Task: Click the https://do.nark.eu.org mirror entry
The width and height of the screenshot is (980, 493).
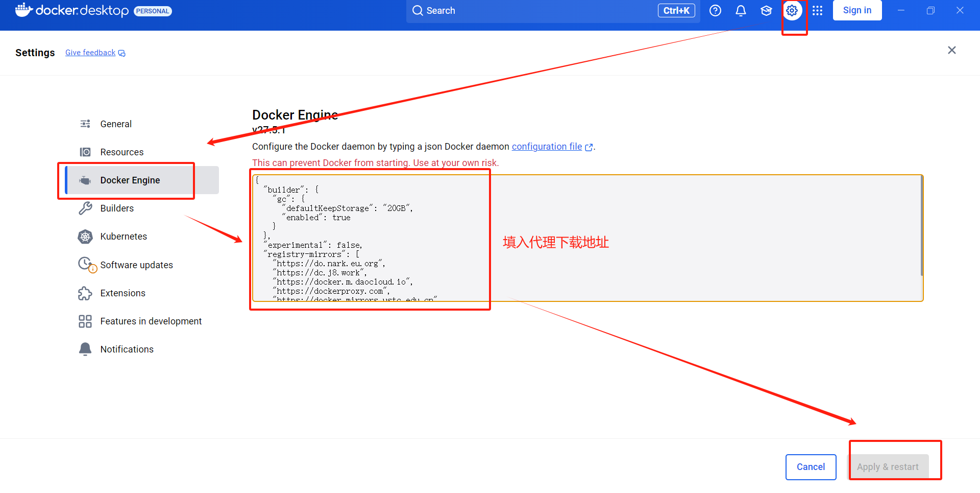Action: pyautogui.click(x=329, y=264)
